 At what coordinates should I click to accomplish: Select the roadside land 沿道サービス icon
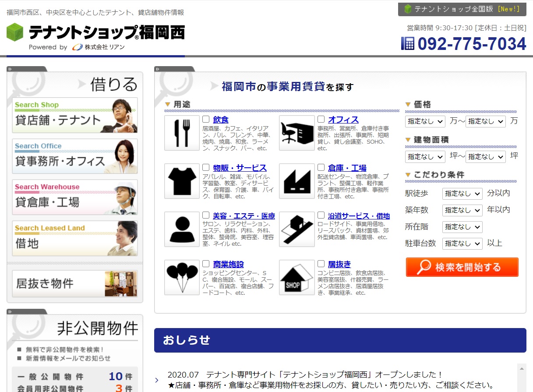[x=297, y=230]
